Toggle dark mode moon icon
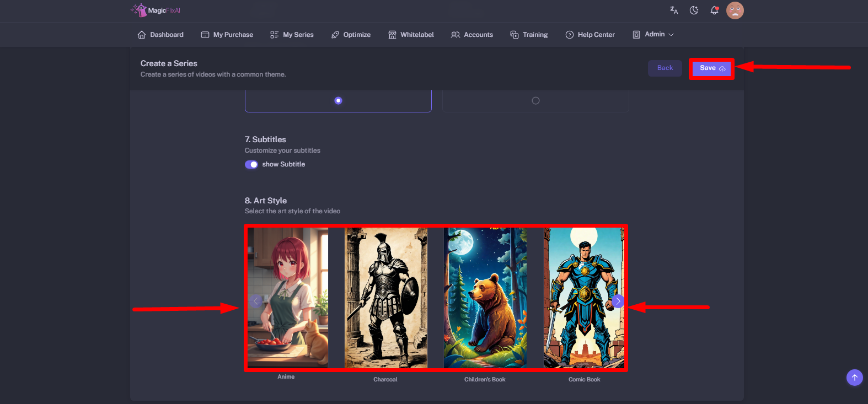This screenshot has width=868, height=404. tap(694, 10)
